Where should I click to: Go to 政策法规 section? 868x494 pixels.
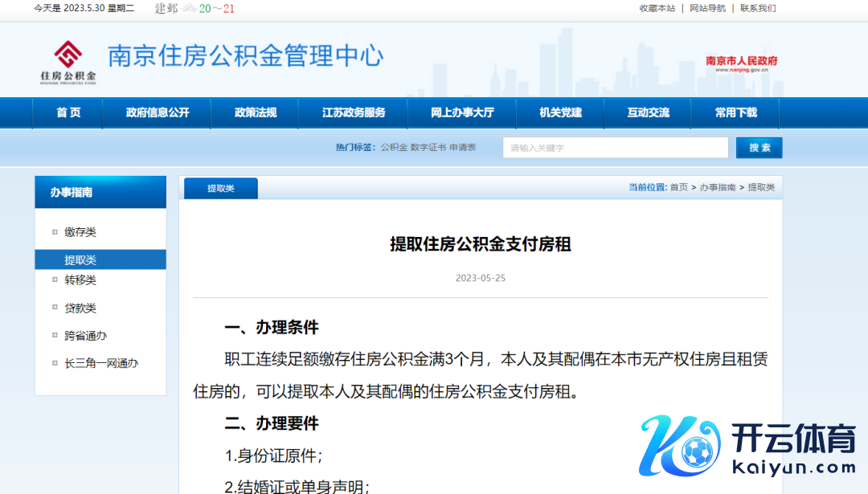(256, 113)
